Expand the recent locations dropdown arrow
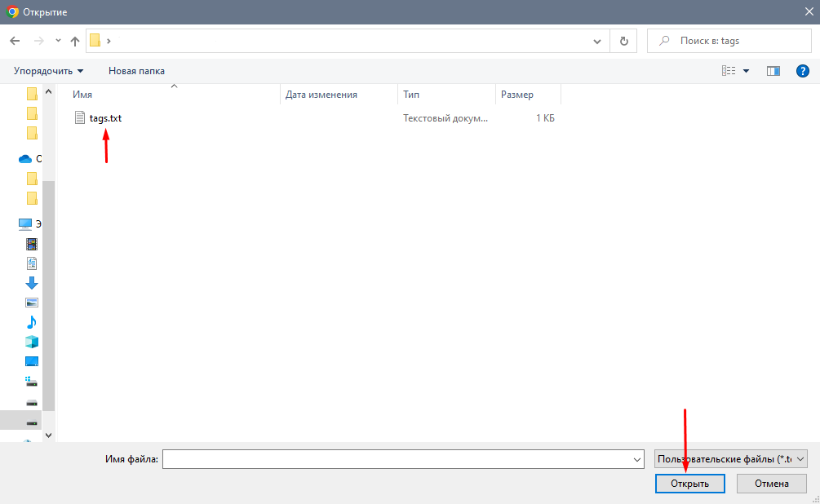Screen dimensions: 820x504 tap(58, 41)
